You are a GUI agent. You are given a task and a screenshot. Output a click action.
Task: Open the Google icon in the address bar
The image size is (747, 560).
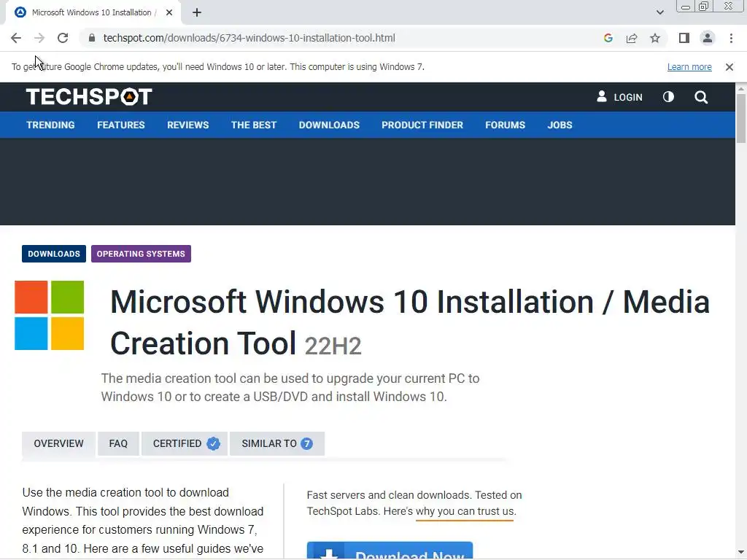coord(608,38)
